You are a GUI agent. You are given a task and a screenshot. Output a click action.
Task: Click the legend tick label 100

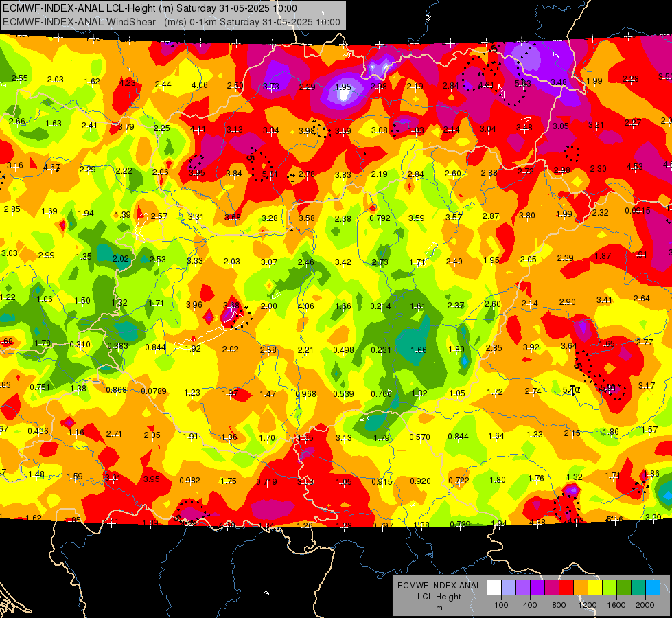click(x=501, y=605)
